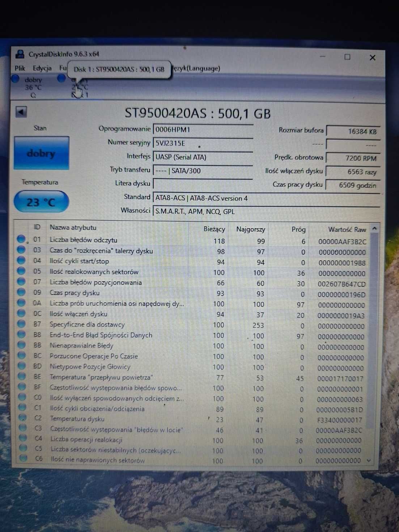This screenshot has height=532, width=399.
Task: Click the Własności field S.M.A.R.T., APM, NCQ, GPL
Action: (267, 212)
